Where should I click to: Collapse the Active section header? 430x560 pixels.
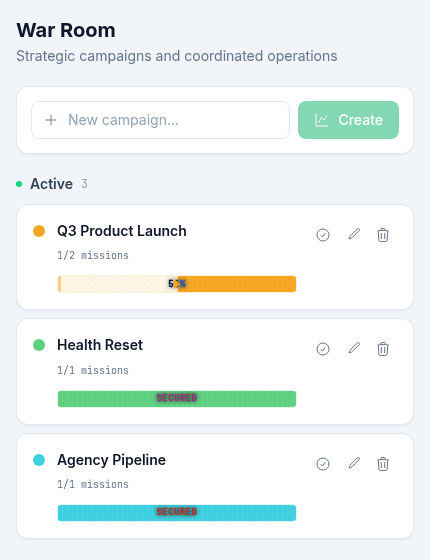click(52, 184)
